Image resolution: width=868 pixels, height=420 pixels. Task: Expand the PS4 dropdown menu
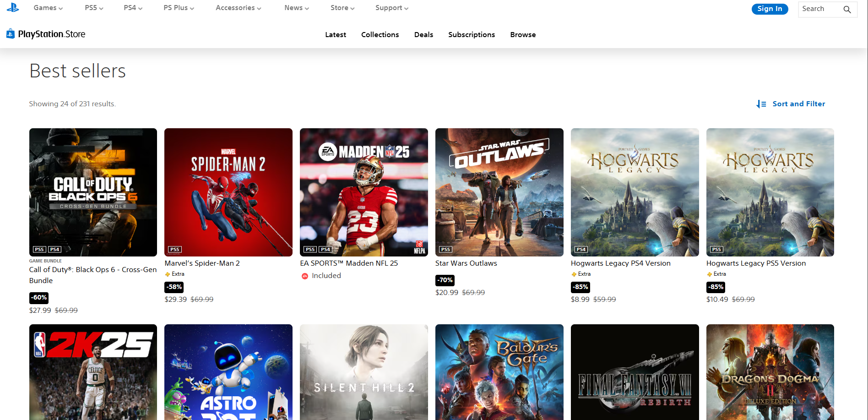[133, 8]
